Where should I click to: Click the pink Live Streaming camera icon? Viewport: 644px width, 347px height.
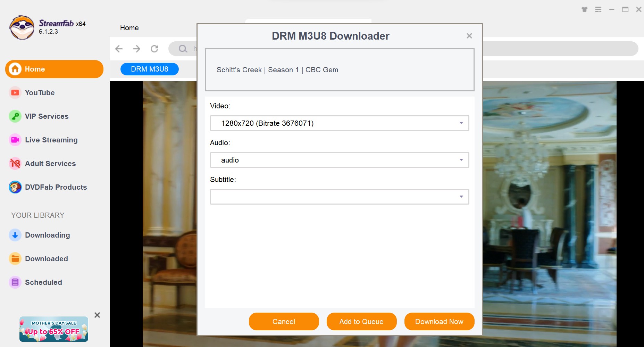(x=15, y=140)
